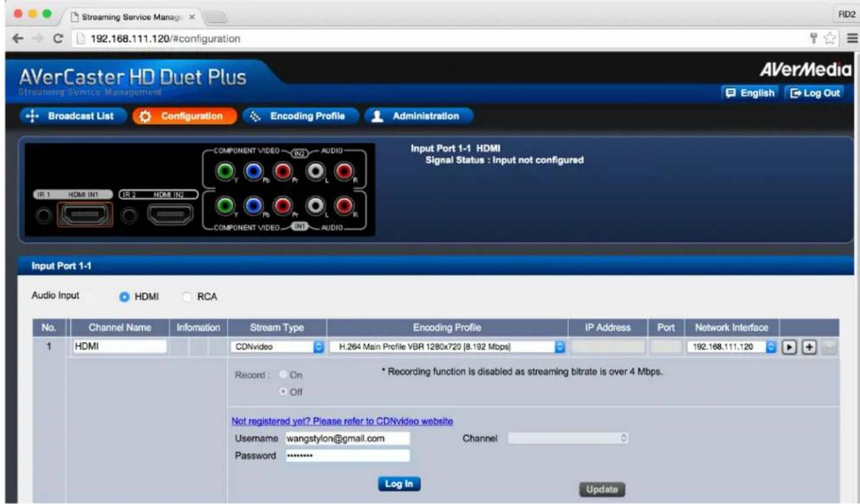This screenshot has height=504, width=860.
Task: Go to the Administration tab
Action: click(419, 116)
